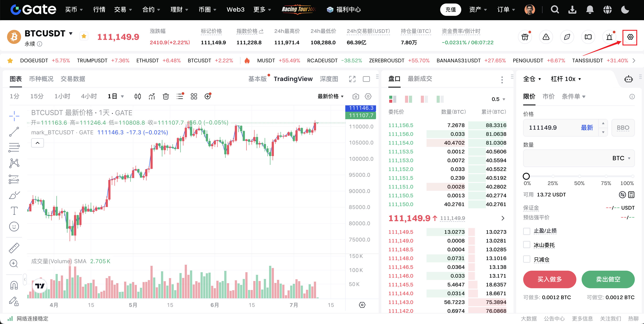This screenshot has width=644, height=324.
Task: Enable the 止盈/止损 checkbox
Action: point(527,231)
